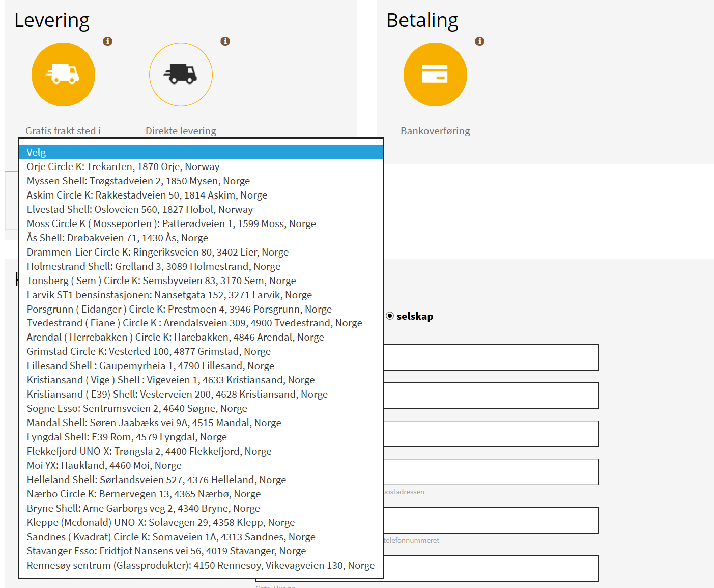The width and height of the screenshot is (714, 588).
Task: Pick Myssen Shell Trøgstadveien pickup point
Action: click(x=201, y=181)
